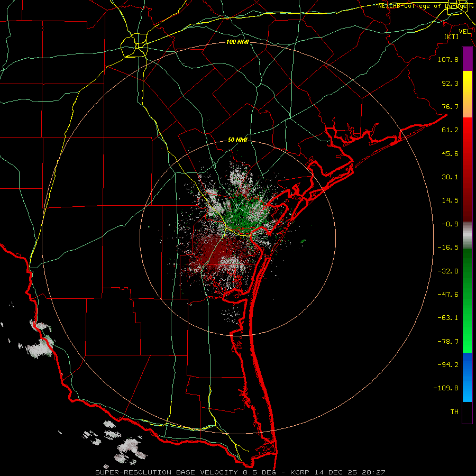Screen dimensions: 476x476
Task: Click the NEXLAB-College of DuPage credit text
Action: (x=425, y=6)
